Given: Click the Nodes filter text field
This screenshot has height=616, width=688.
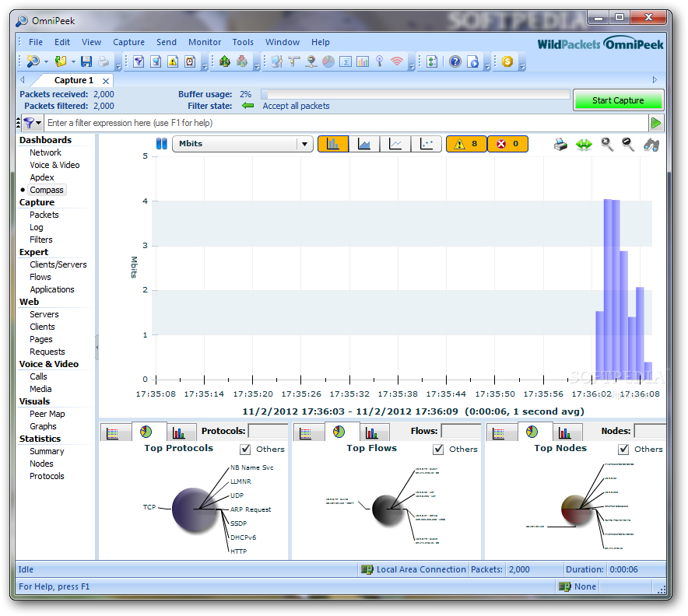Looking at the screenshot, I should pos(651,431).
